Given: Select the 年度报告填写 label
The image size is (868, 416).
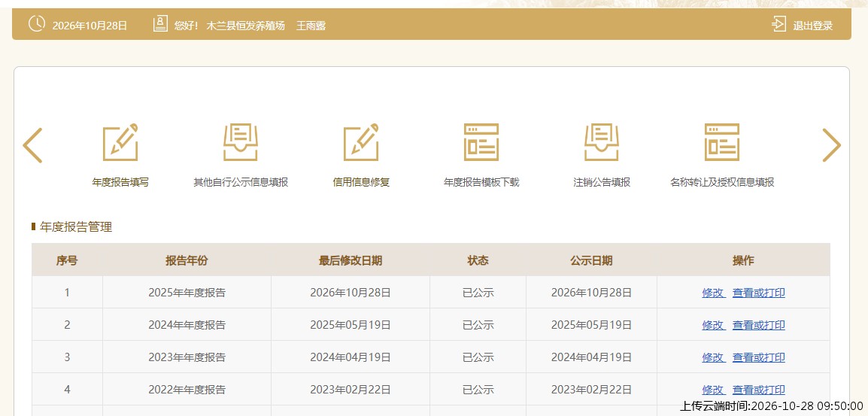Looking at the screenshot, I should [x=120, y=182].
